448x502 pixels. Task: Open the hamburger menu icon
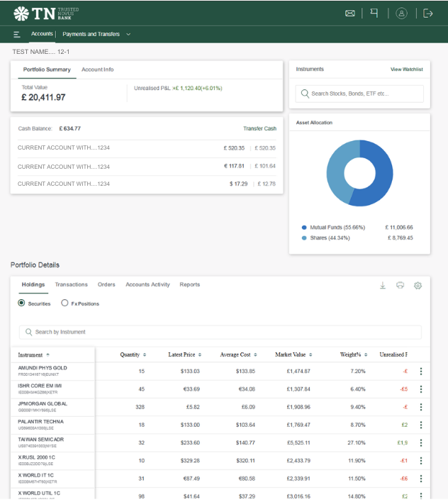16,34
